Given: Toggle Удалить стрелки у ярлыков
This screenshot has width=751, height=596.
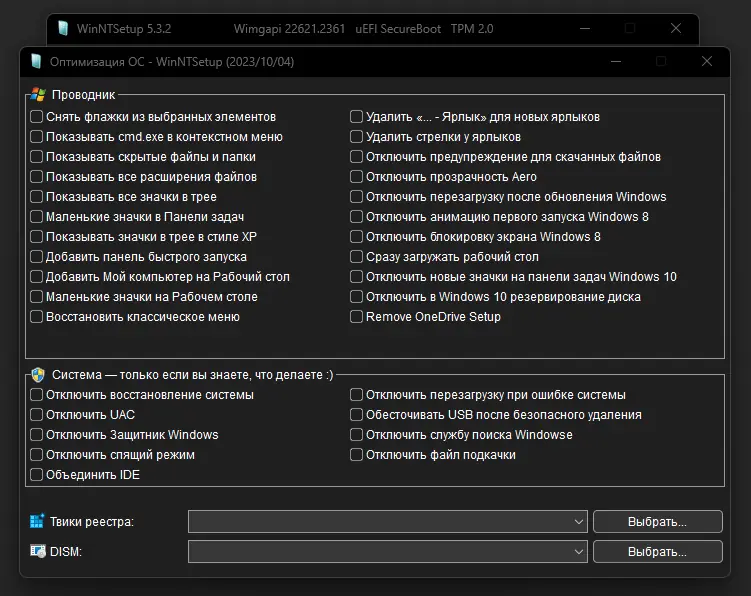Looking at the screenshot, I should click(356, 137).
